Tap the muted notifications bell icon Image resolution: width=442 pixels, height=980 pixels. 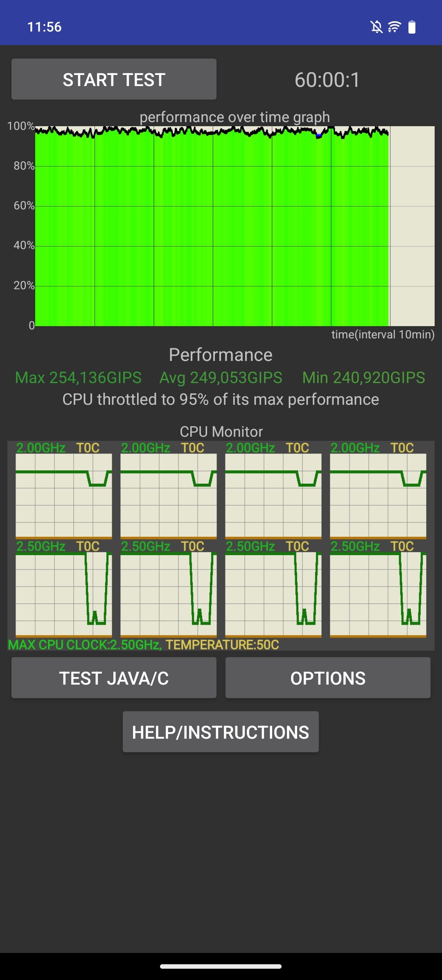pyautogui.click(x=377, y=27)
